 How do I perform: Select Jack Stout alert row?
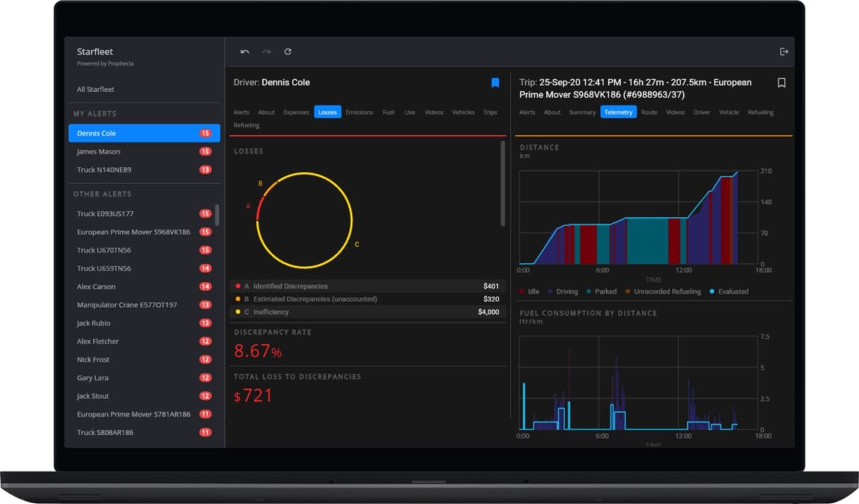[x=141, y=396]
